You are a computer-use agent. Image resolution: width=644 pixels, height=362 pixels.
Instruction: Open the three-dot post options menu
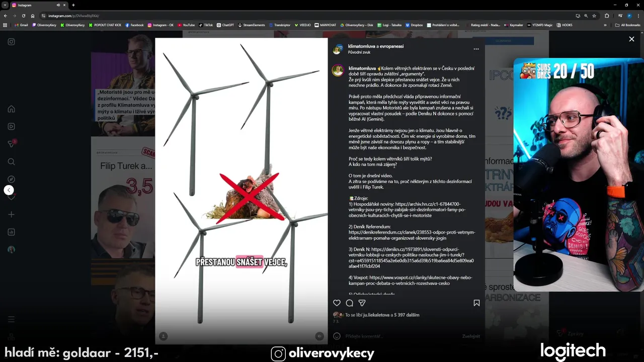[476, 49]
